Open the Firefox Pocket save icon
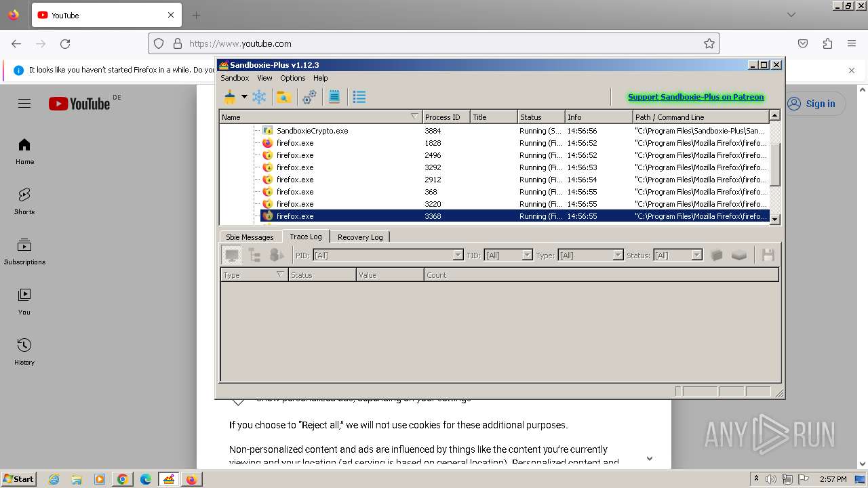 click(803, 43)
